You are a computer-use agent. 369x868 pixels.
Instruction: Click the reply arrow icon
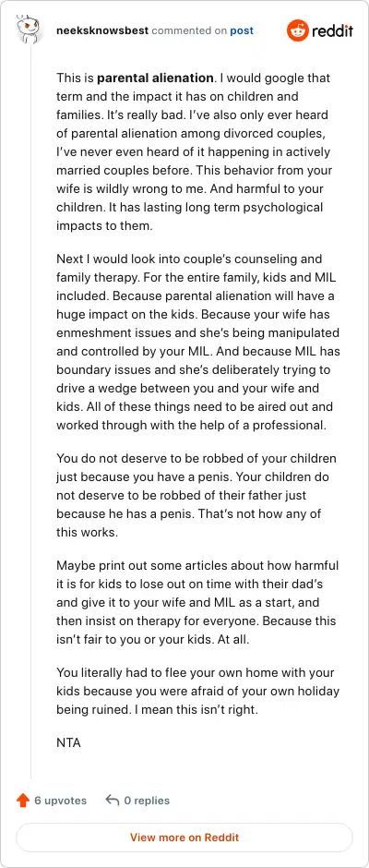click(112, 801)
